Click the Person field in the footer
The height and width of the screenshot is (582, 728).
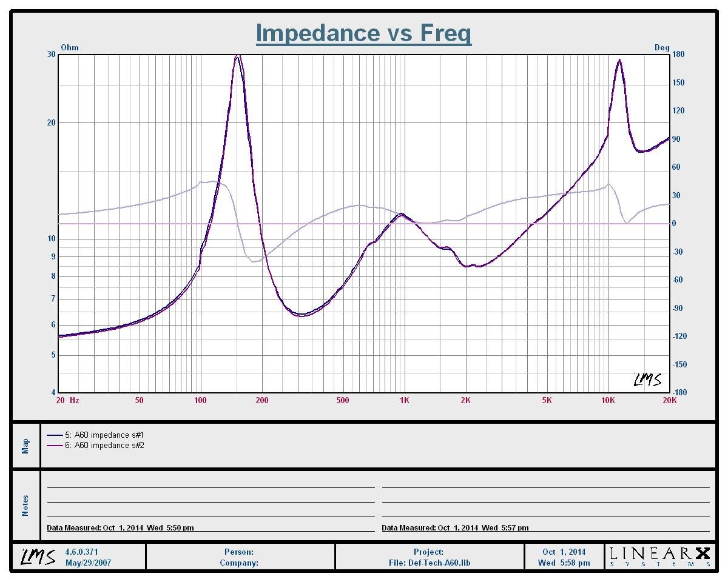click(x=239, y=552)
